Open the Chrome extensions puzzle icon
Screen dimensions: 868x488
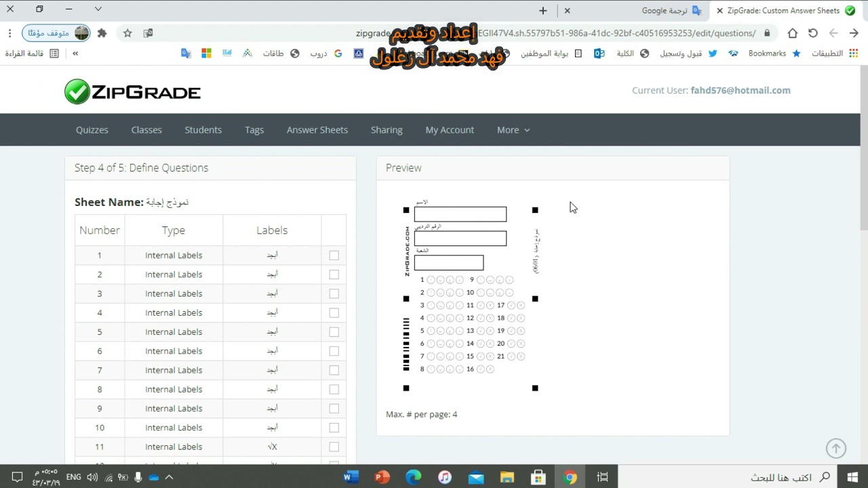point(102,33)
